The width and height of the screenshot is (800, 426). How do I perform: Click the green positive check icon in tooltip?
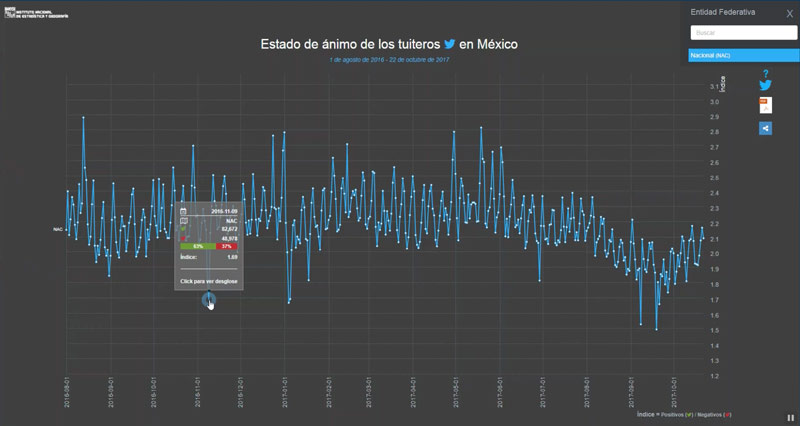pos(183,229)
